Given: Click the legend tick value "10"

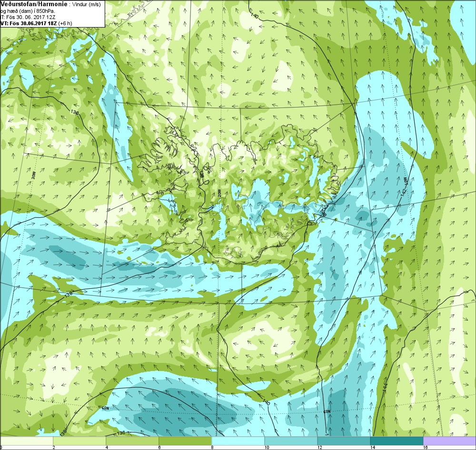Looking at the screenshot, I should click(266, 447).
